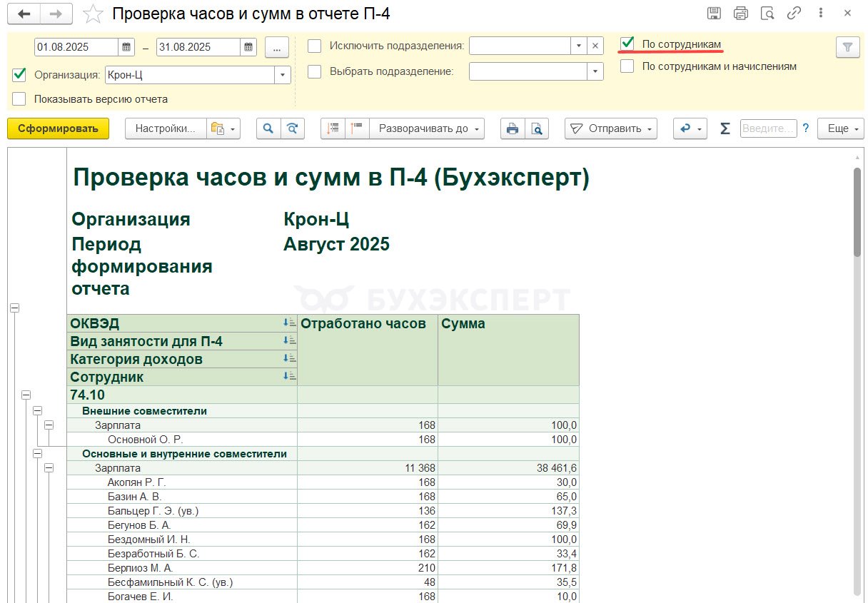Screen dimensions: 868x603
Task: Click the 'Настройки...' button
Action: coord(166,128)
